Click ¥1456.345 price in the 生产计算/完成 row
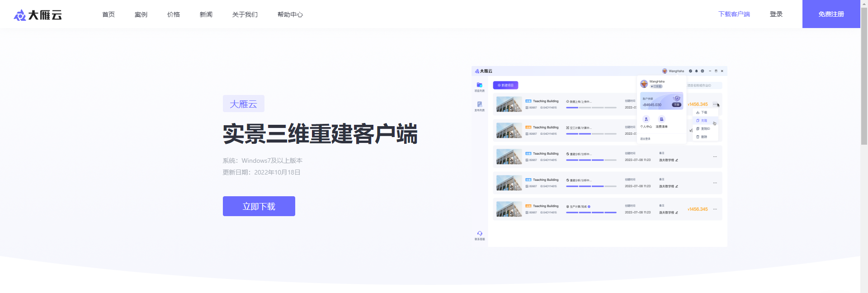Screen dimensions: 868x293 coord(698,209)
